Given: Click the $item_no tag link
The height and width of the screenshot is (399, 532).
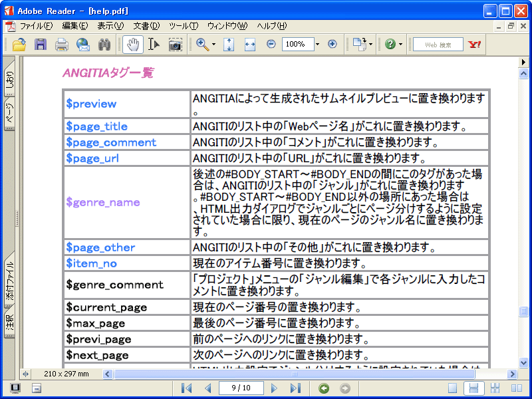Looking at the screenshot, I should click(91, 263).
